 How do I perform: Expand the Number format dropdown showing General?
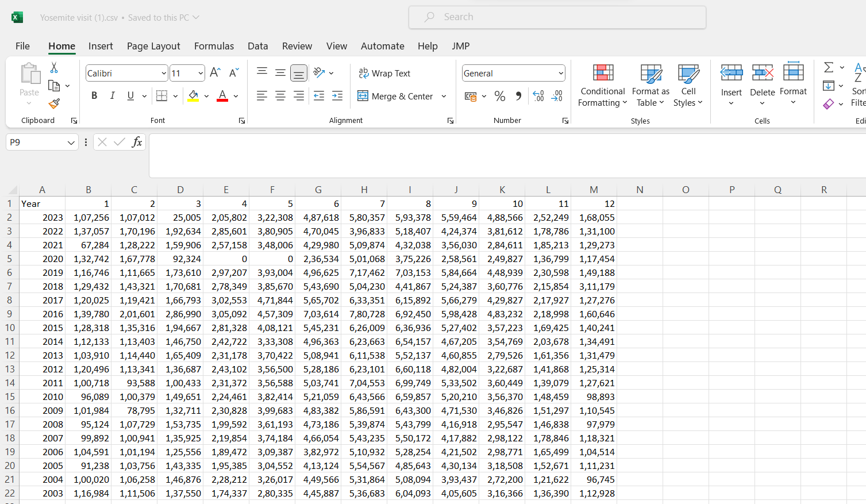(560, 73)
